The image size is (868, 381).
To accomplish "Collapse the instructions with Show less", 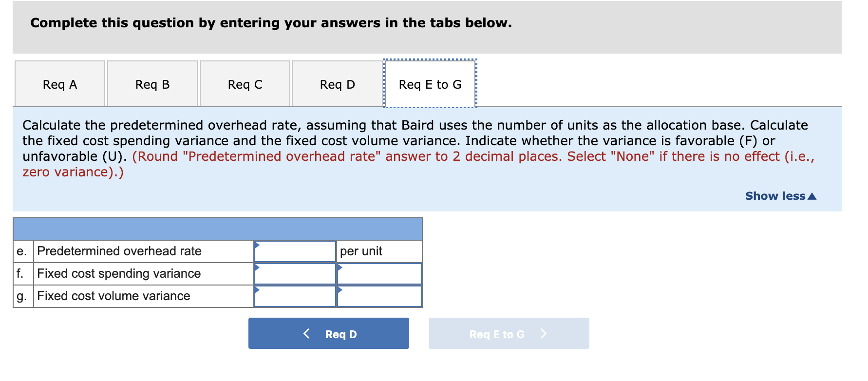I will [774, 196].
